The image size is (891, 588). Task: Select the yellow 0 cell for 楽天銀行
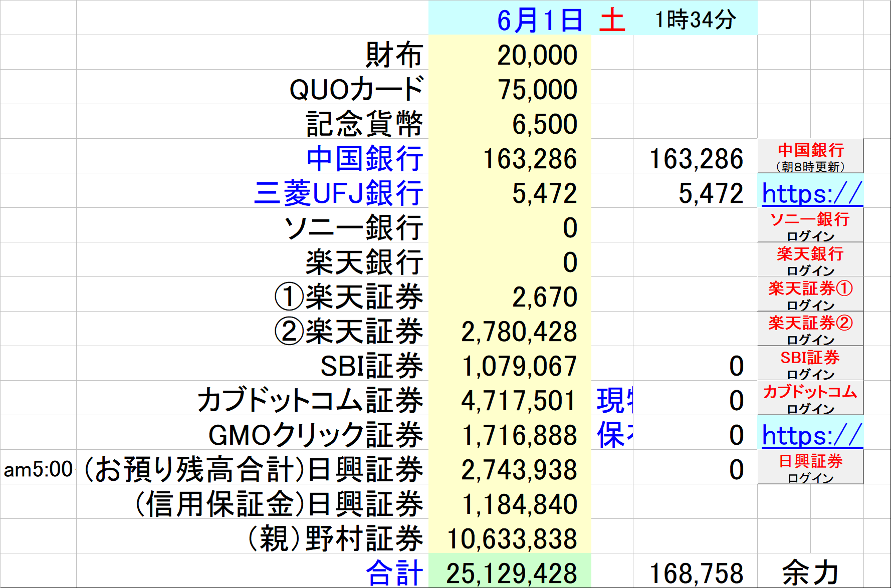[x=510, y=260]
